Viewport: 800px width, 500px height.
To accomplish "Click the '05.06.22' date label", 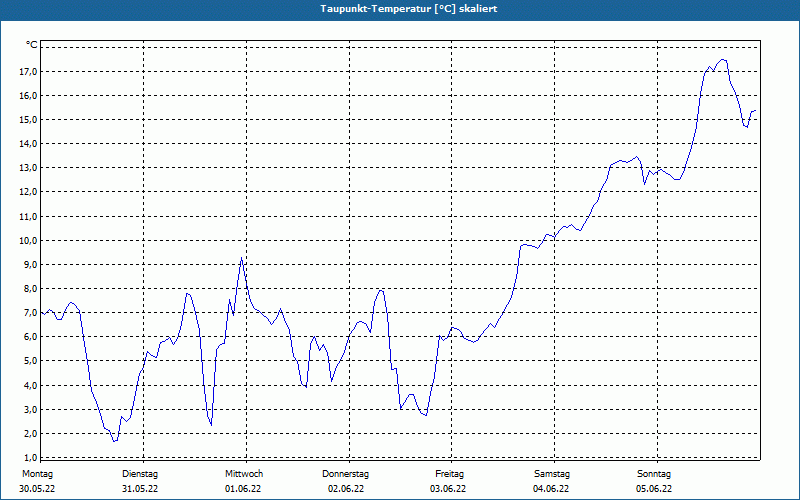I will coord(654,489).
